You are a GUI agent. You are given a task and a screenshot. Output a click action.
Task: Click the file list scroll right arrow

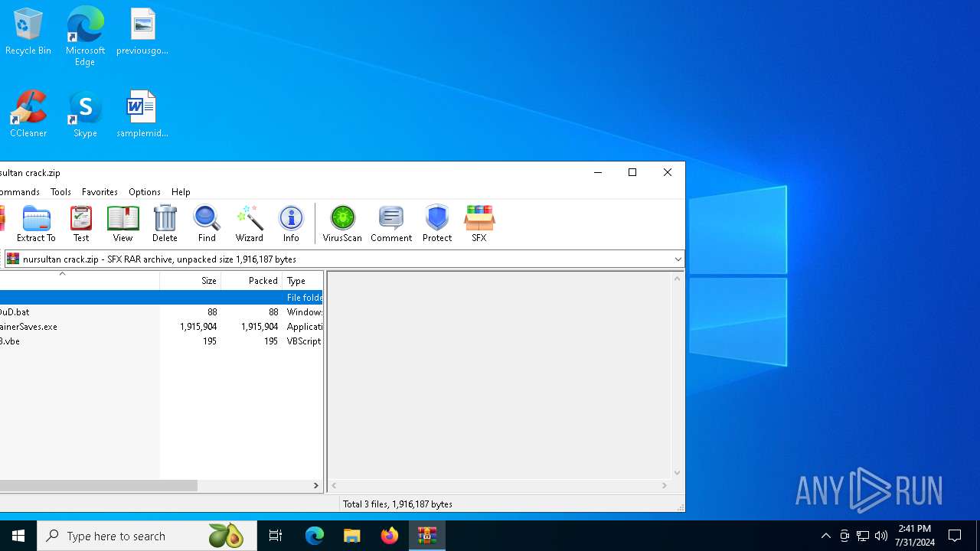(316, 486)
